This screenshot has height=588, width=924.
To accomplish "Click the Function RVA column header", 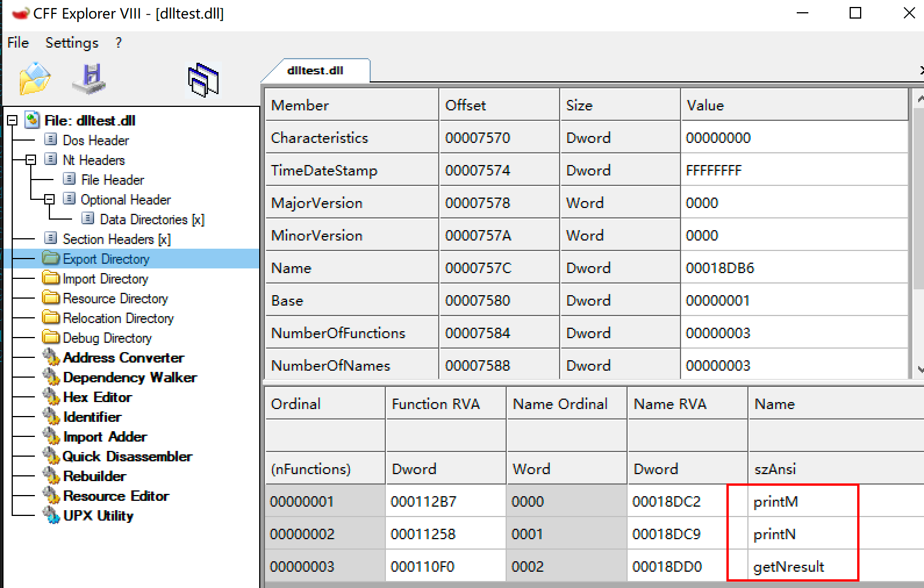I will point(436,404).
